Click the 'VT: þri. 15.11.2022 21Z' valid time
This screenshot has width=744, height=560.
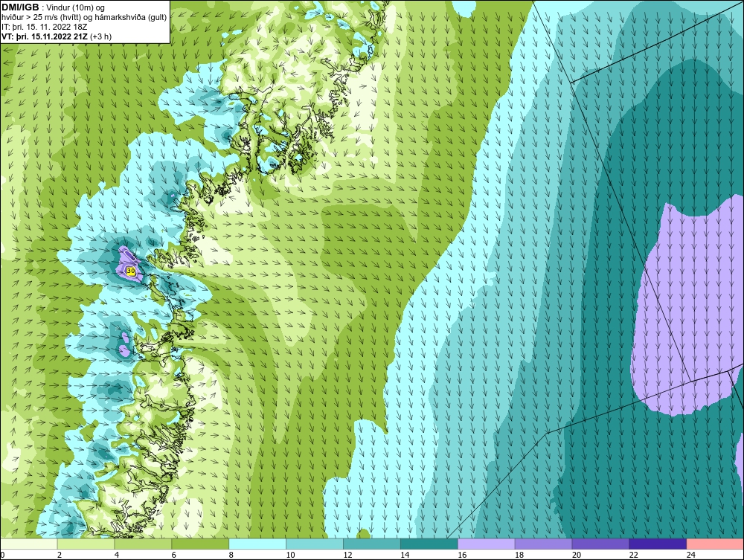coord(44,36)
